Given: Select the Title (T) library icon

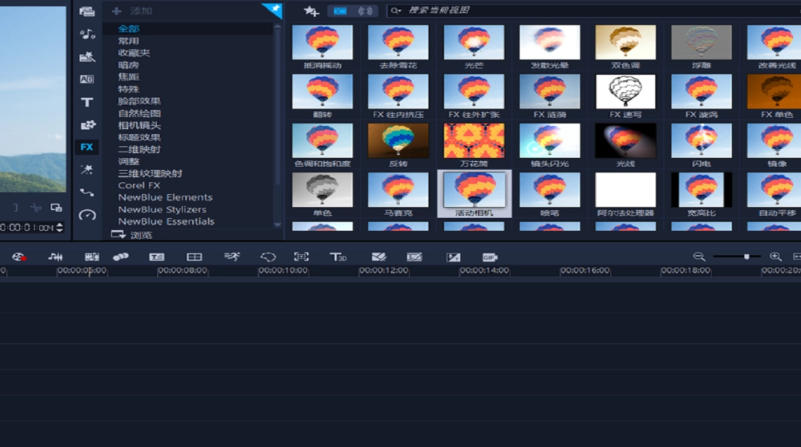Looking at the screenshot, I should (87, 102).
